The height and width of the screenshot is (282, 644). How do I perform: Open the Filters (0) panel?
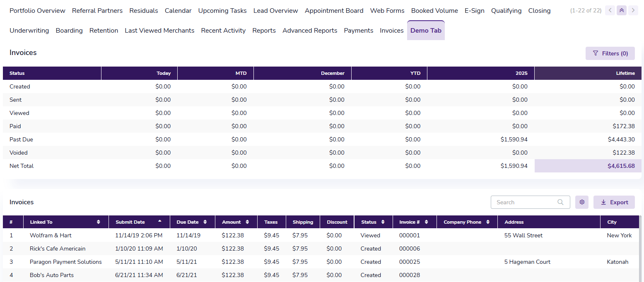pyautogui.click(x=610, y=53)
